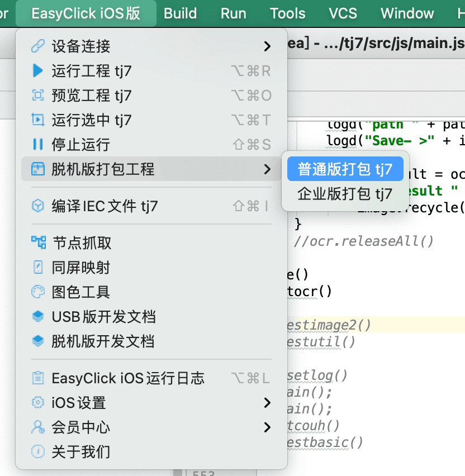This screenshot has height=476, width=465.
Task: Click the estutil() code line
Action: (x=321, y=342)
